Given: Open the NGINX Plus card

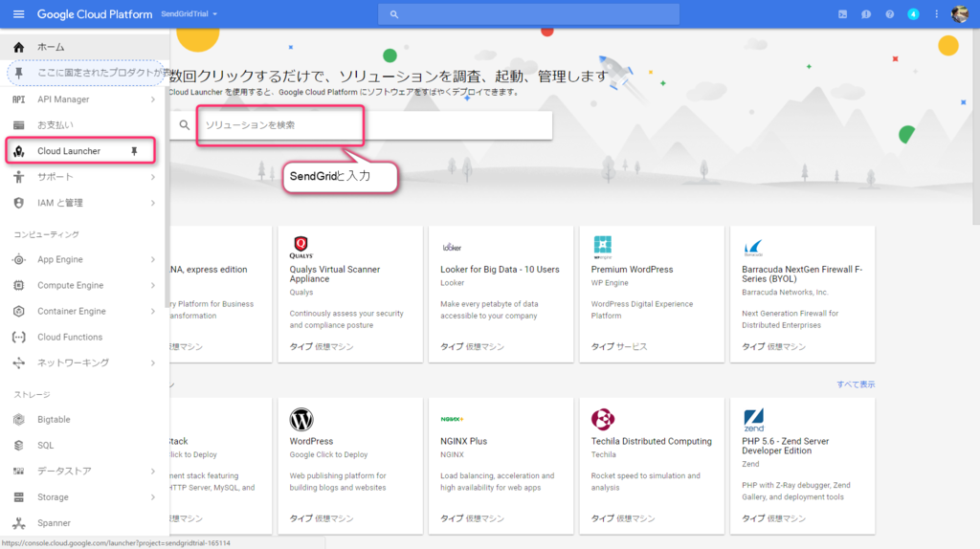Looking at the screenshot, I should [x=501, y=466].
